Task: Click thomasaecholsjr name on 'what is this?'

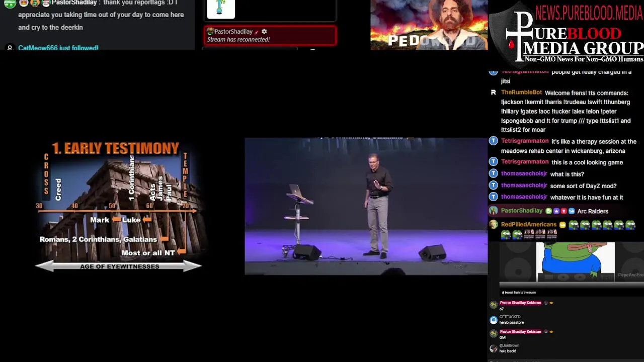Action: pyautogui.click(x=524, y=173)
